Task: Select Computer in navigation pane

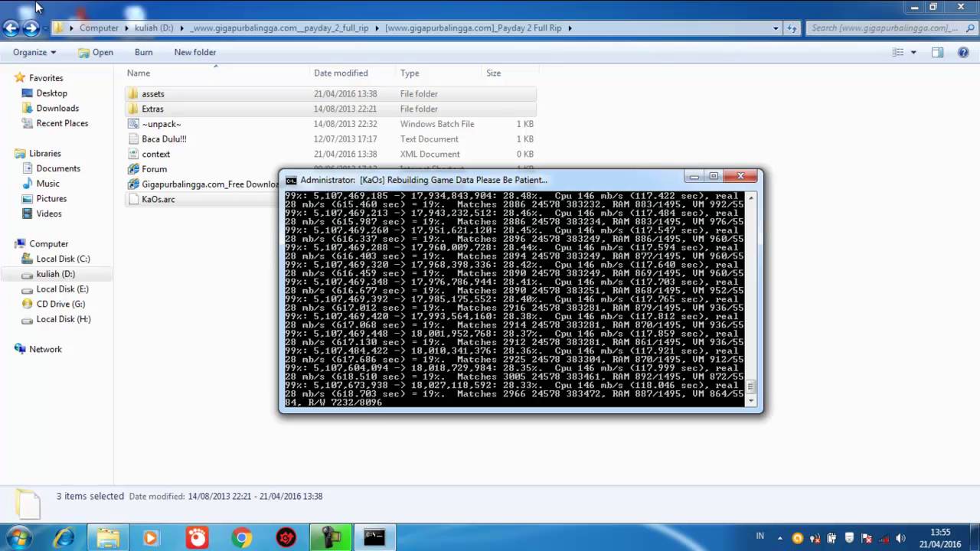Action: point(48,244)
